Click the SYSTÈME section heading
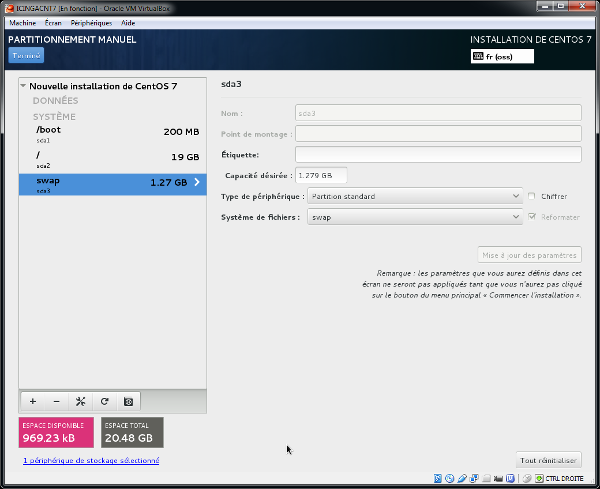Image resolution: width=600 pixels, height=489 pixels. (54, 116)
